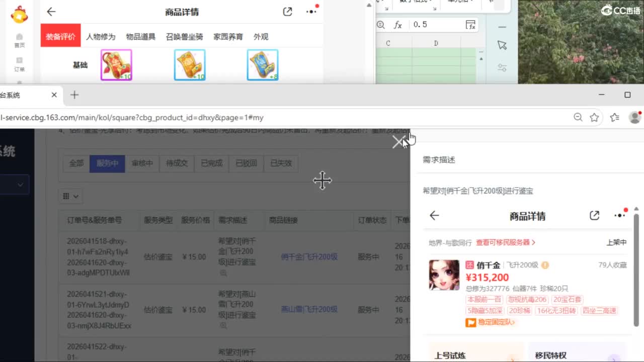The image size is (644, 362).
Task: Open 订单 in the left sidebar
Action: pyautogui.click(x=19, y=65)
